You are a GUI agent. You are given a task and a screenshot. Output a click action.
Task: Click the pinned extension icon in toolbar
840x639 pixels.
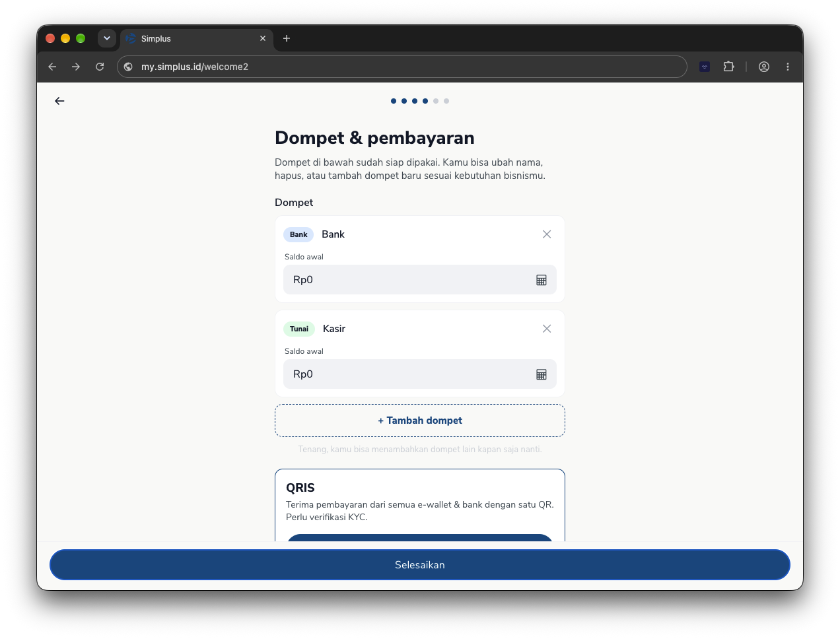705,67
